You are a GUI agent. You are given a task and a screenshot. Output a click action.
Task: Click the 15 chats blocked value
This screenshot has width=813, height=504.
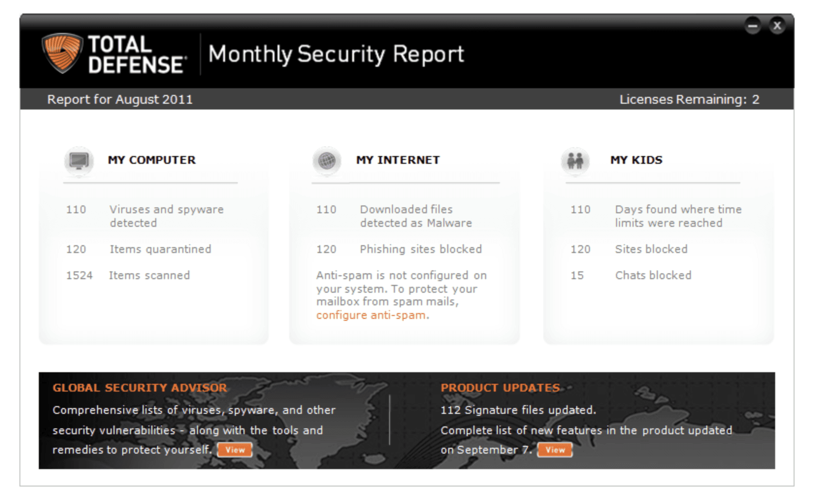click(x=577, y=275)
